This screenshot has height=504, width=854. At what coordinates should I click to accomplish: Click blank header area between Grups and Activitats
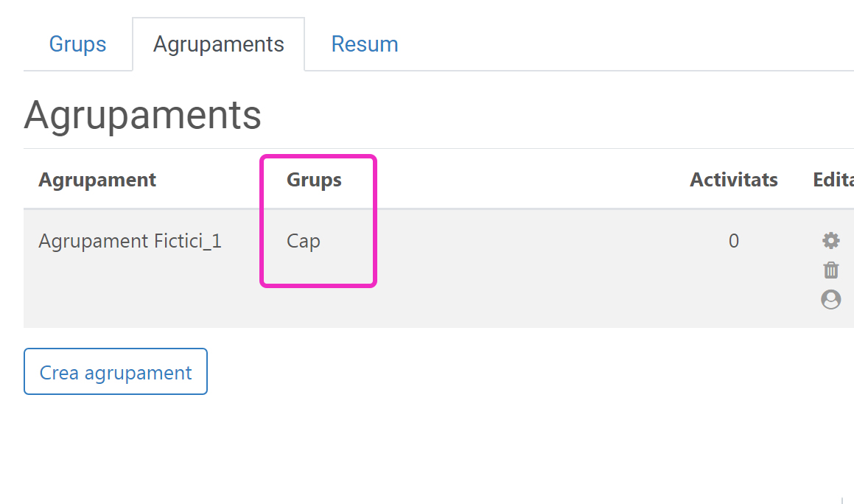coord(516,180)
